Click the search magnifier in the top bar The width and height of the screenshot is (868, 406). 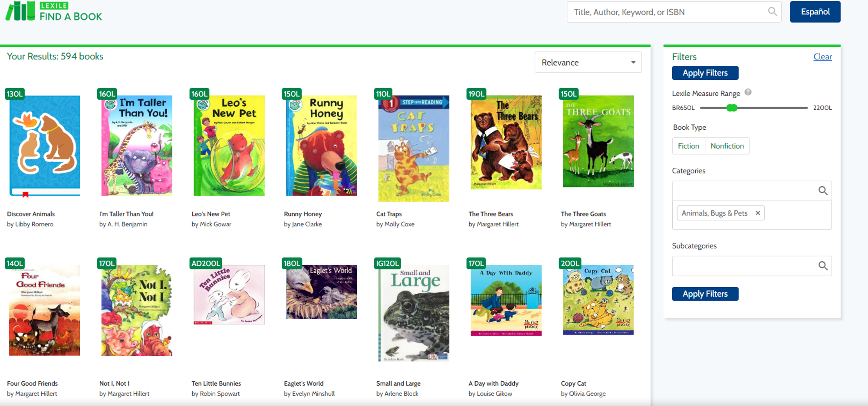tap(773, 12)
